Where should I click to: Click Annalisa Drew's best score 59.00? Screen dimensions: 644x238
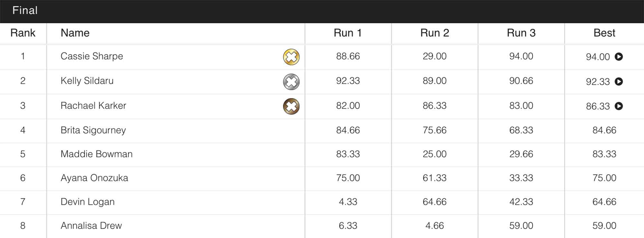click(604, 225)
